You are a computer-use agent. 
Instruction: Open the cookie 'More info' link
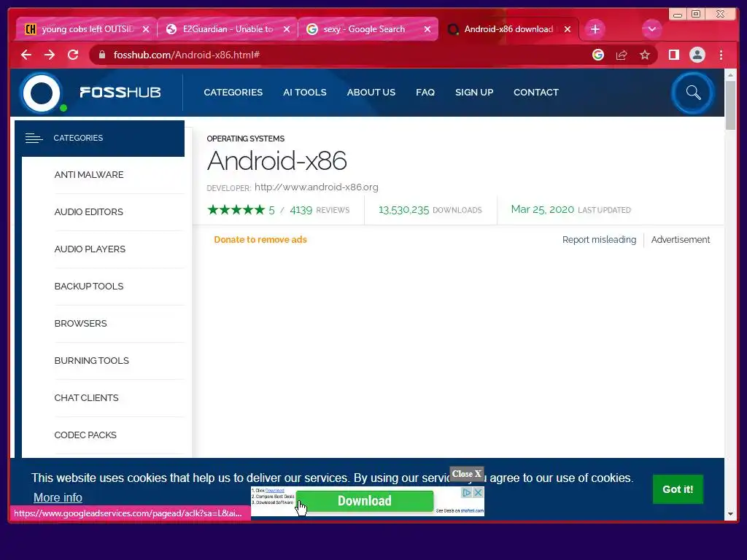[x=58, y=497]
